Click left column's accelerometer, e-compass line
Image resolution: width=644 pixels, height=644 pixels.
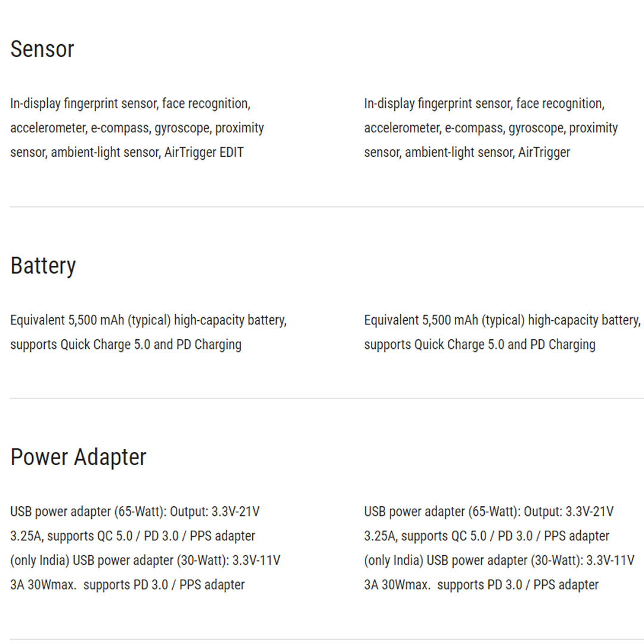[x=137, y=128]
